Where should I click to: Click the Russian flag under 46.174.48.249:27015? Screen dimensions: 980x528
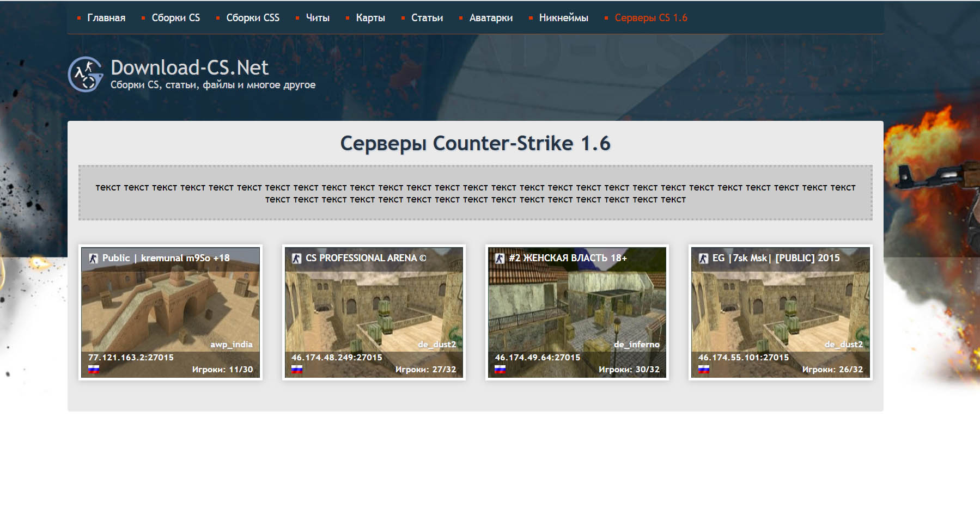(297, 369)
